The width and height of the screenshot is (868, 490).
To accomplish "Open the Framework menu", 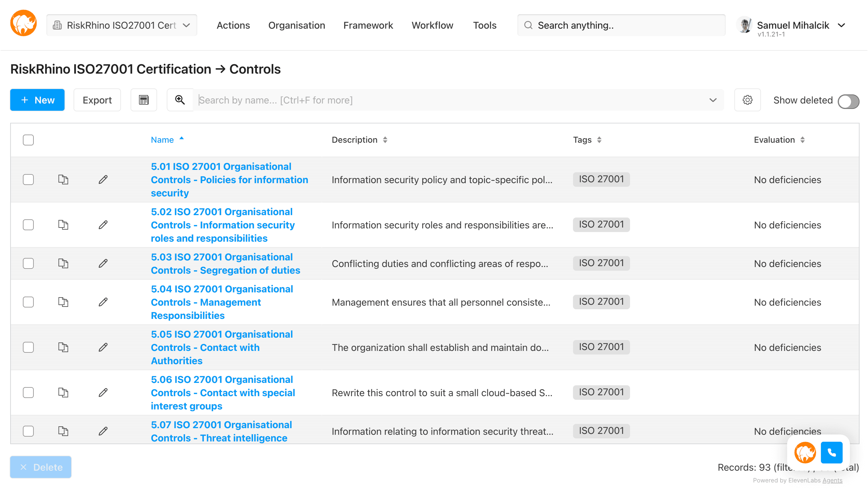I will pyautogui.click(x=368, y=25).
